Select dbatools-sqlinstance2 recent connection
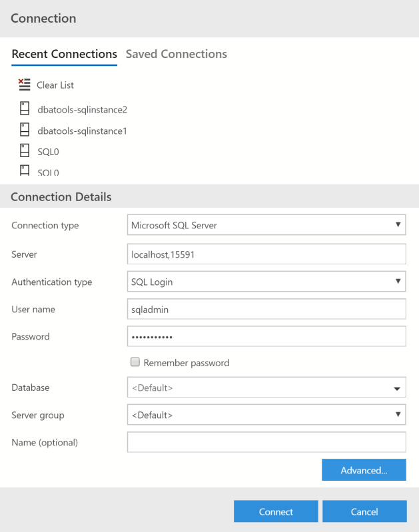This screenshot has height=532, width=419. pos(82,109)
